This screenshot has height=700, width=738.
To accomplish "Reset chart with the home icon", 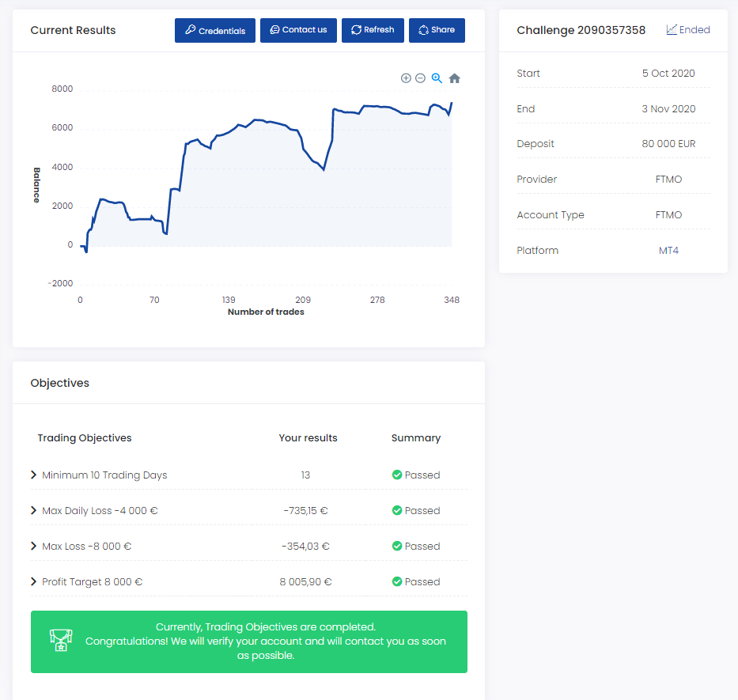I will (454, 78).
